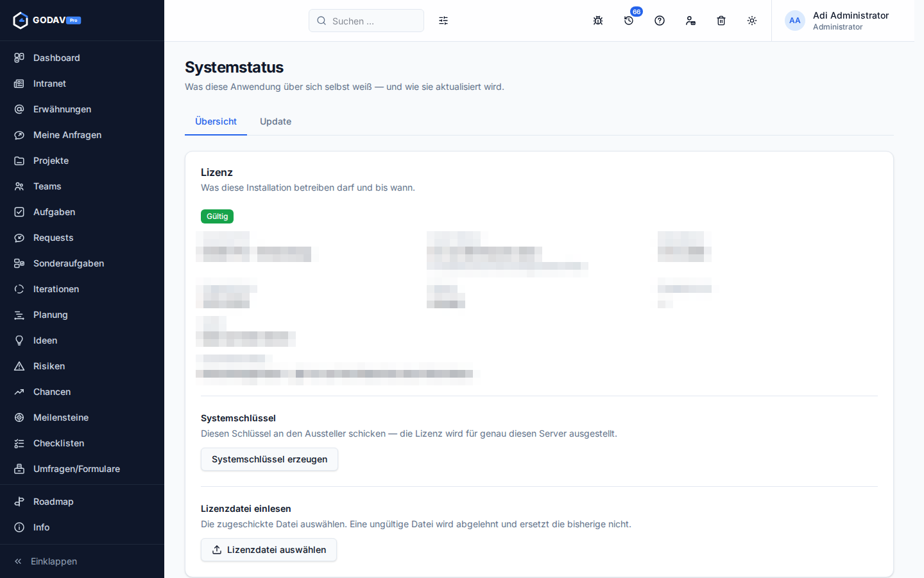This screenshot has height=578, width=924.
Task: Open Ideen in sidebar
Action: [82, 340]
